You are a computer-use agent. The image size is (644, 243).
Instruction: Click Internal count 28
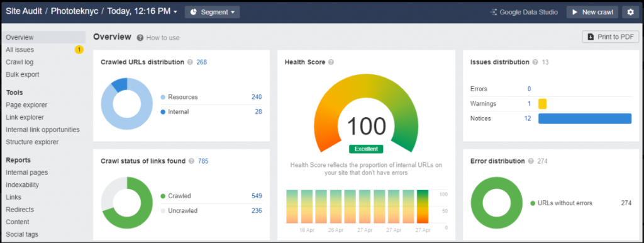pos(258,111)
